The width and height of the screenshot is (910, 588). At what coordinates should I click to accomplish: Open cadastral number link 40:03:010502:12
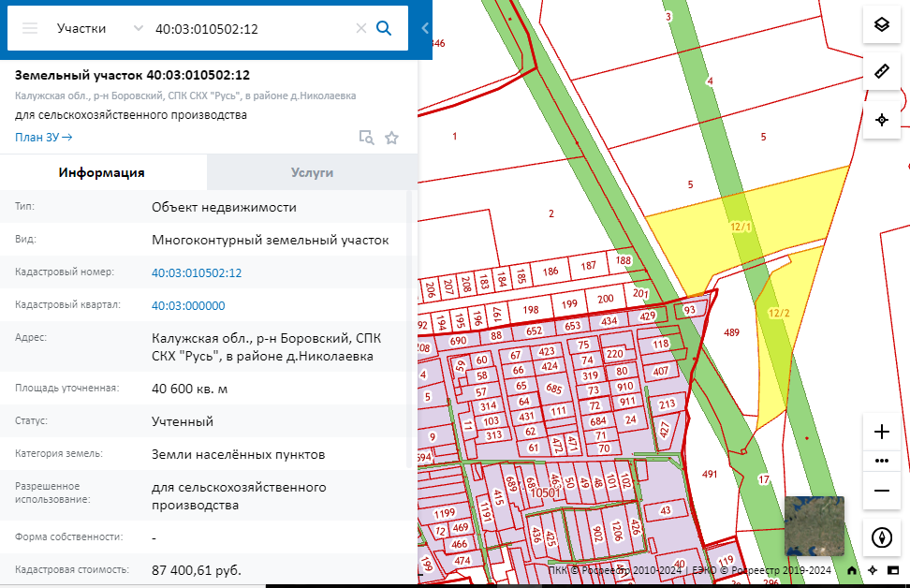197,272
